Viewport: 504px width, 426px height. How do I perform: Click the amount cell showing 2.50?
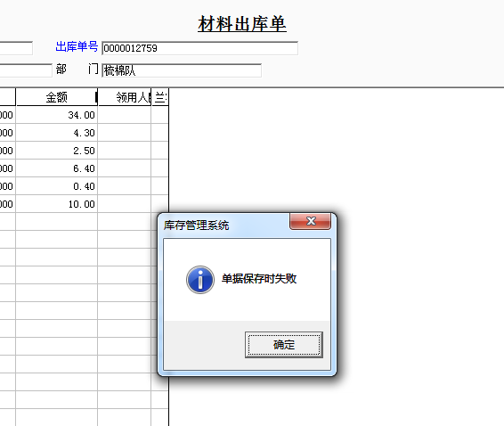57,151
